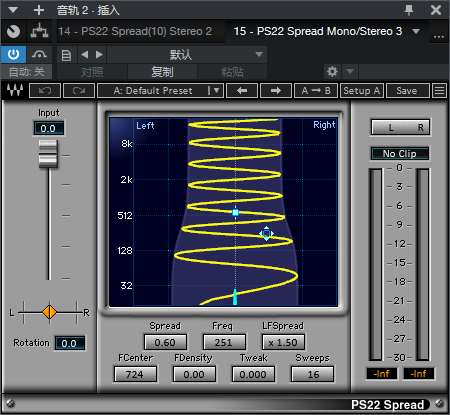This screenshot has width=450, height=415.
Task: Click the round knob icon under the title
Action: 13,32
